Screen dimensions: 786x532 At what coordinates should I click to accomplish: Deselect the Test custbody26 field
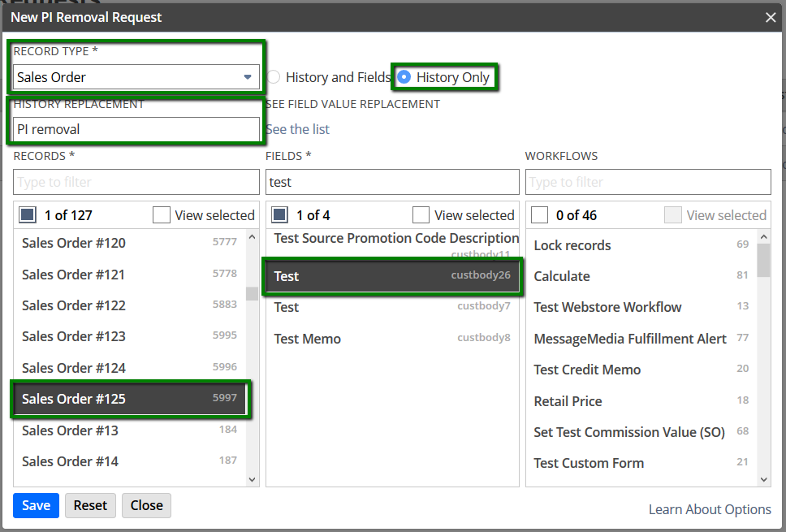click(392, 276)
